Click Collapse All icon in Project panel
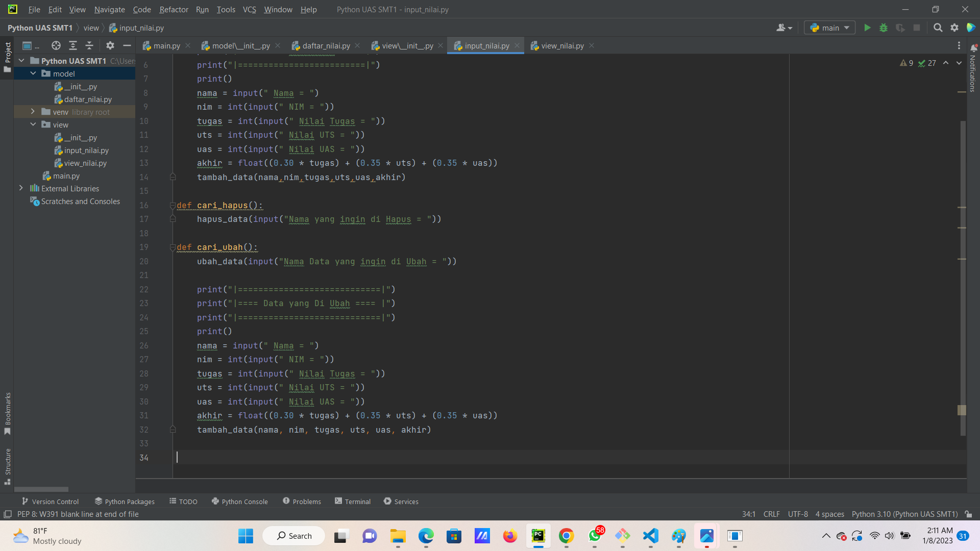The width and height of the screenshot is (980, 551). 89,45
